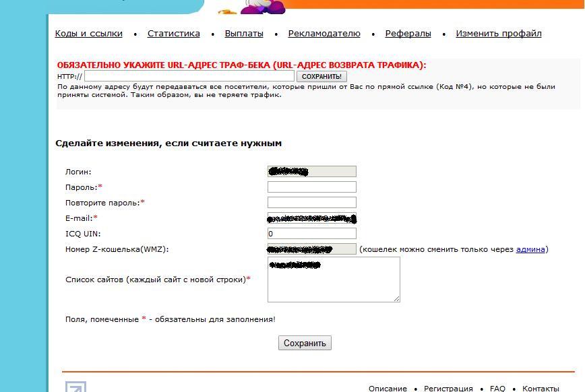Click into the Список сайтов text area
This screenshot has width=585, height=392.
[334, 280]
